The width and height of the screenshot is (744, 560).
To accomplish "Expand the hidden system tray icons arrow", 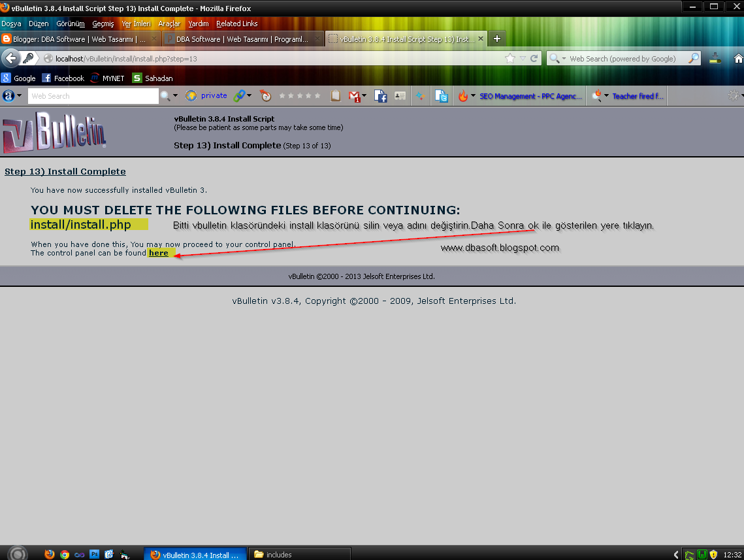I will click(x=676, y=554).
